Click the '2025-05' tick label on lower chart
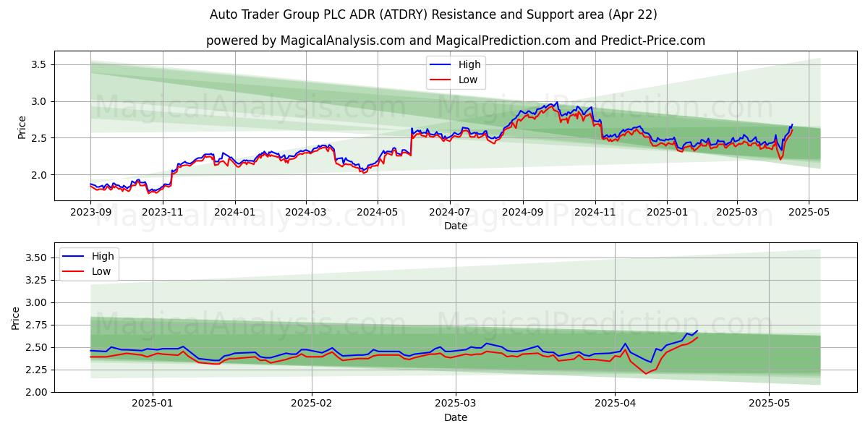868x434 pixels. click(770, 404)
